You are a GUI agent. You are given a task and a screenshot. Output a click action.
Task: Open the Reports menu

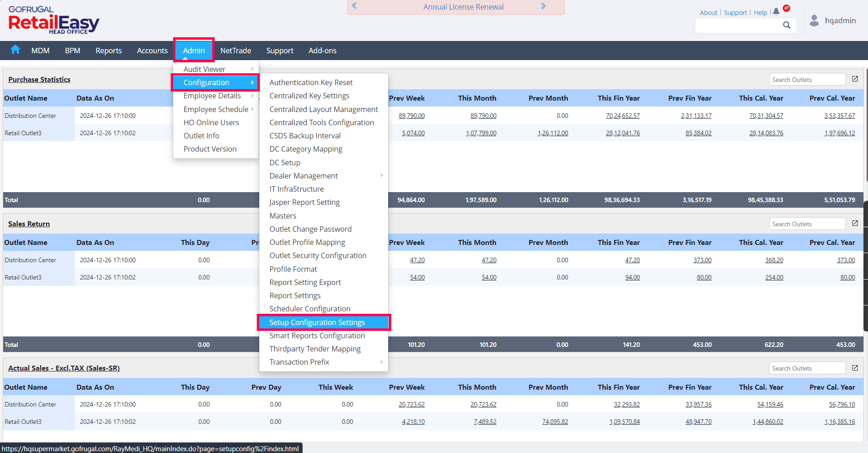point(108,51)
